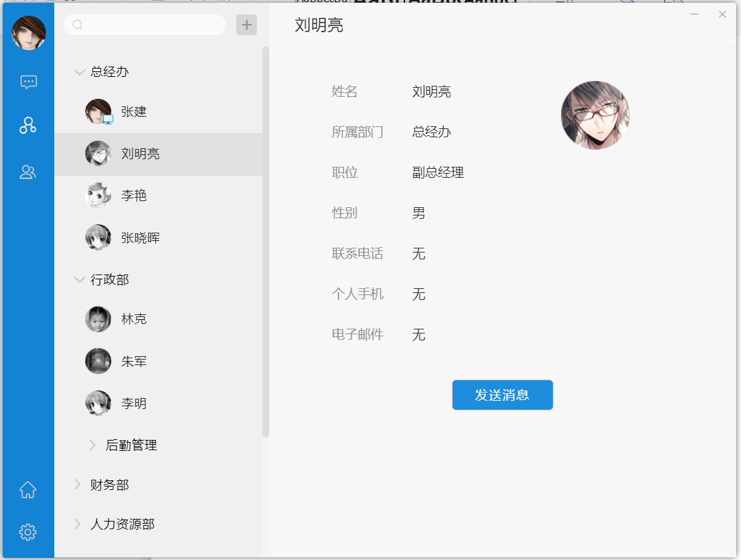Click the plus add button
741x560 pixels.
(246, 25)
